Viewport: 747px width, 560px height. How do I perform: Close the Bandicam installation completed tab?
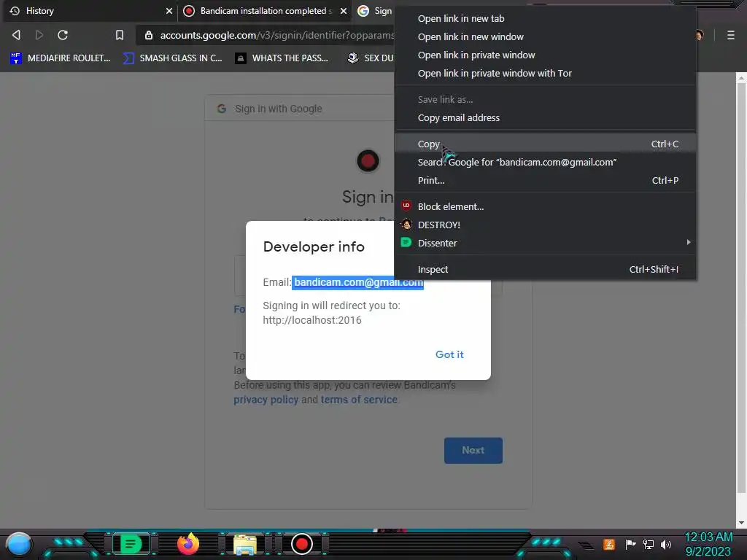coord(344,11)
